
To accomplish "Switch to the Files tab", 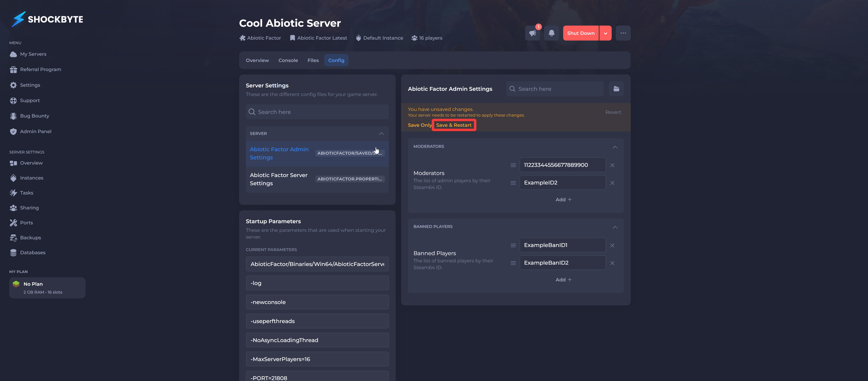I will click(313, 60).
